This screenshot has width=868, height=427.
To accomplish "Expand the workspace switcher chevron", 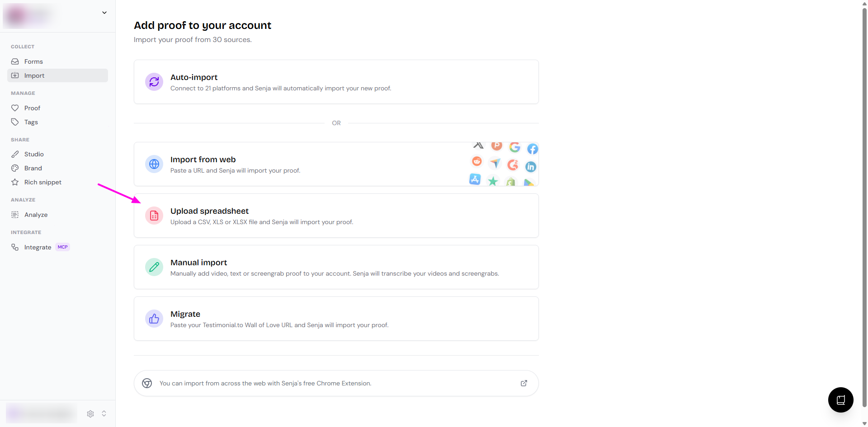I will (x=104, y=13).
